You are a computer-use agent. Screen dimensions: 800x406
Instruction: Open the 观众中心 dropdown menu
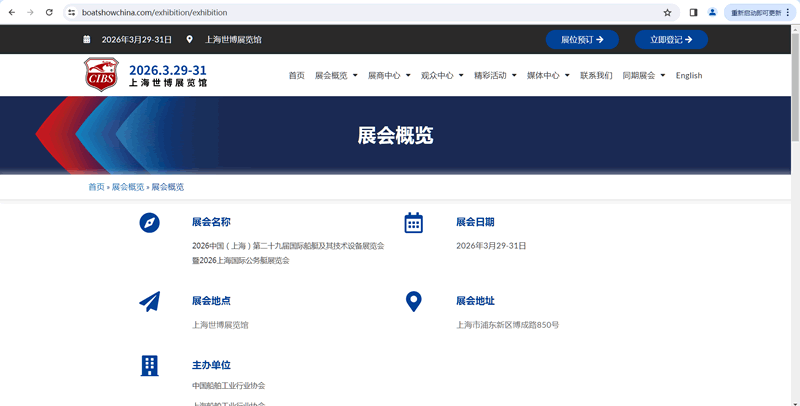(441, 75)
